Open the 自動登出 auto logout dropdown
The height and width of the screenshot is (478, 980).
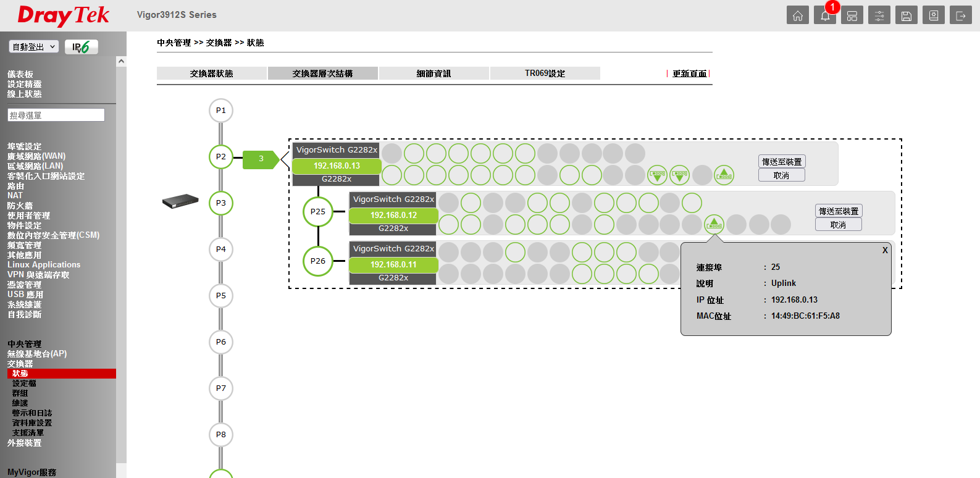(x=34, y=47)
